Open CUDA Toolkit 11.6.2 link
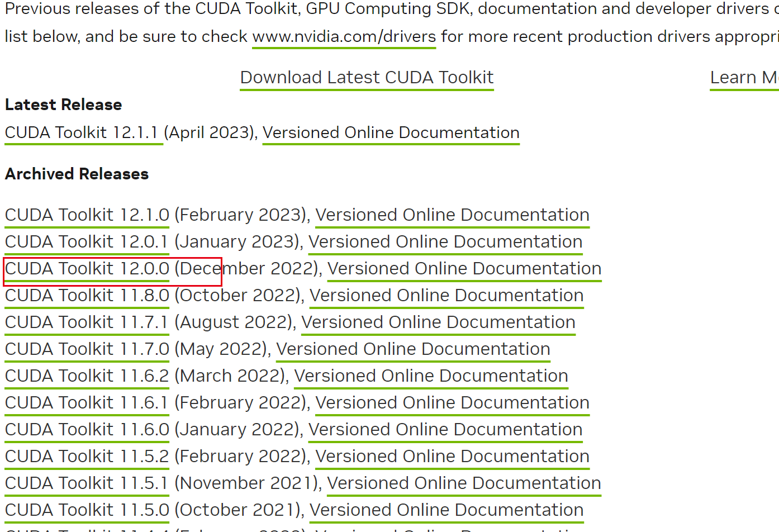Screen dimensions: 779x532 pos(87,376)
